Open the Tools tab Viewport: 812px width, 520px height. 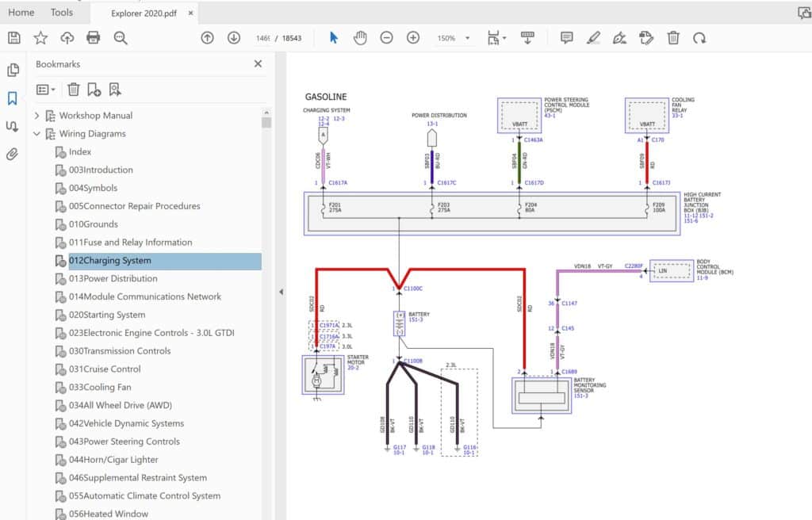(x=61, y=12)
